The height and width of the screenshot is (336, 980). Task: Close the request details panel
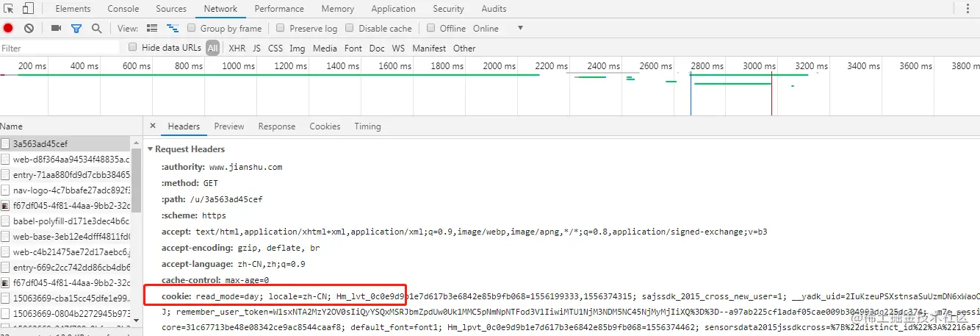click(x=152, y=126)
